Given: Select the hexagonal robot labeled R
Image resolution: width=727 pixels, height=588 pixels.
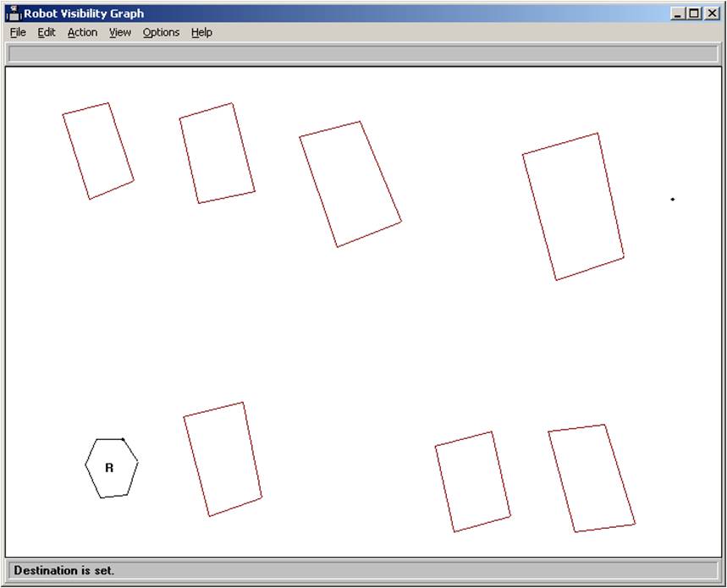Looking at the screenshot, I should [111, 468].
